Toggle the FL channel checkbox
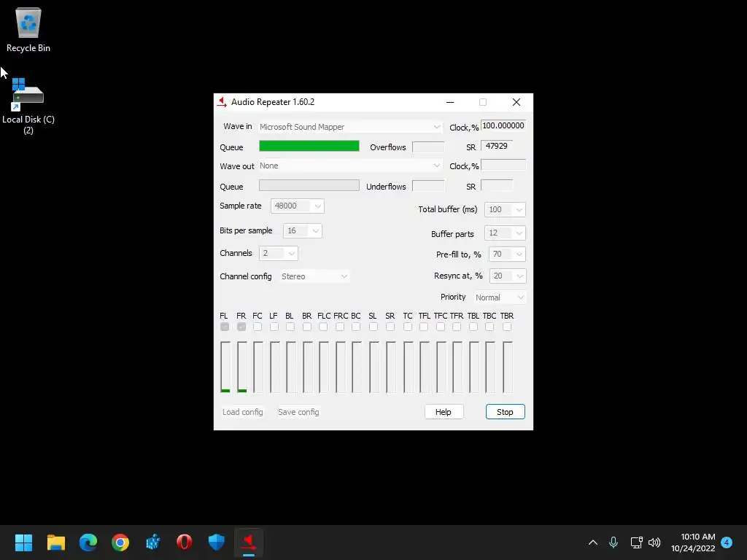747x560 pixels. point(225,327)
